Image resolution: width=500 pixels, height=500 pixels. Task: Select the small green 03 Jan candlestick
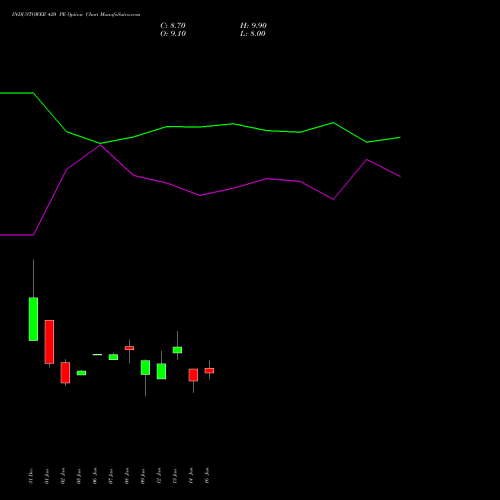pos(81,373)
